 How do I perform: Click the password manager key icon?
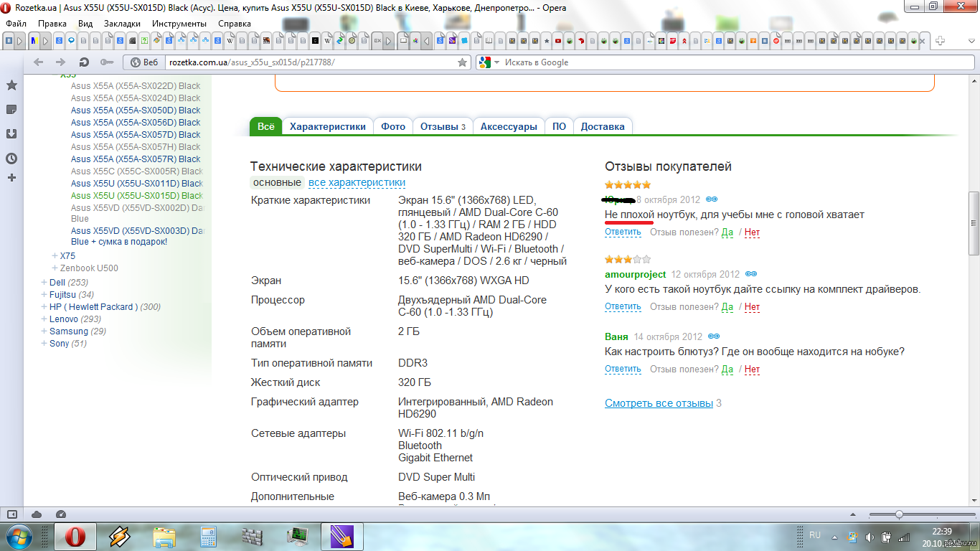[107, 62]
